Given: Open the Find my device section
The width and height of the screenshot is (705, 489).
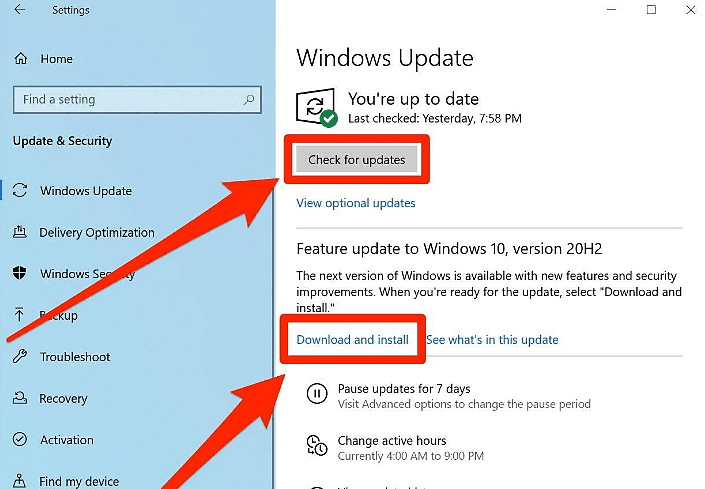Looking at the screenshot, I should (x=79, y=481).
